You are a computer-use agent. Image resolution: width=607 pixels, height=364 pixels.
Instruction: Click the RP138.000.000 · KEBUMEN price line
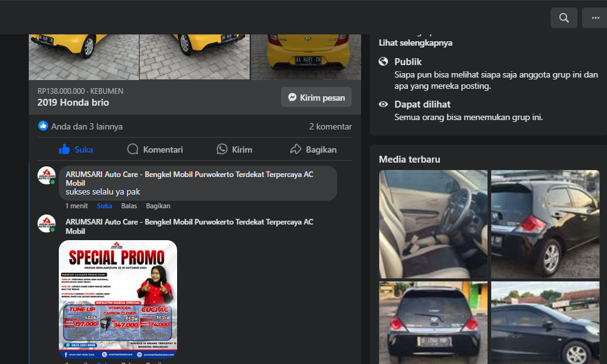click(x=81, y=91)
